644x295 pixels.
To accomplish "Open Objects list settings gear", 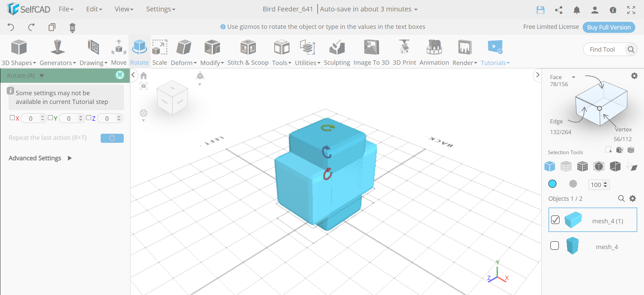I will click(x=633, y=198).
